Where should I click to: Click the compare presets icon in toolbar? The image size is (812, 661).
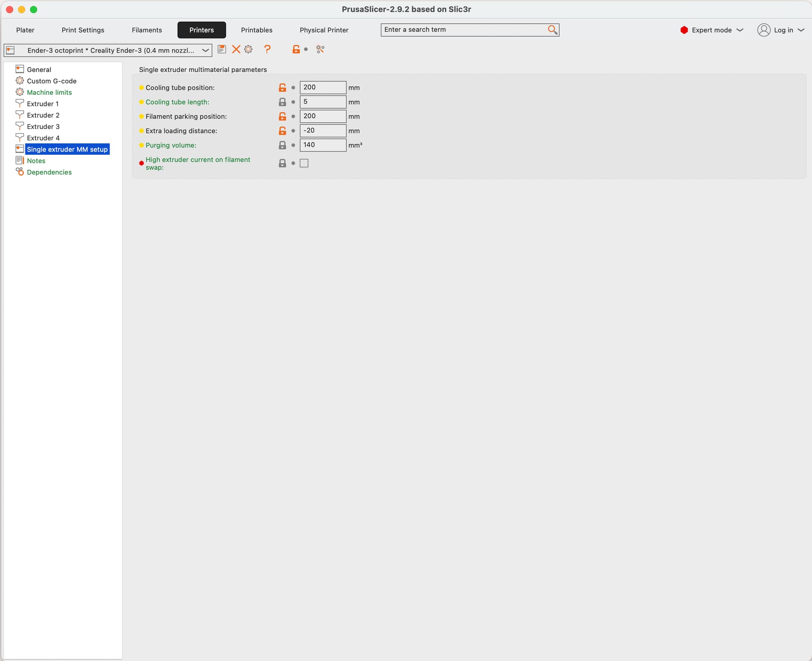[320, 49]
